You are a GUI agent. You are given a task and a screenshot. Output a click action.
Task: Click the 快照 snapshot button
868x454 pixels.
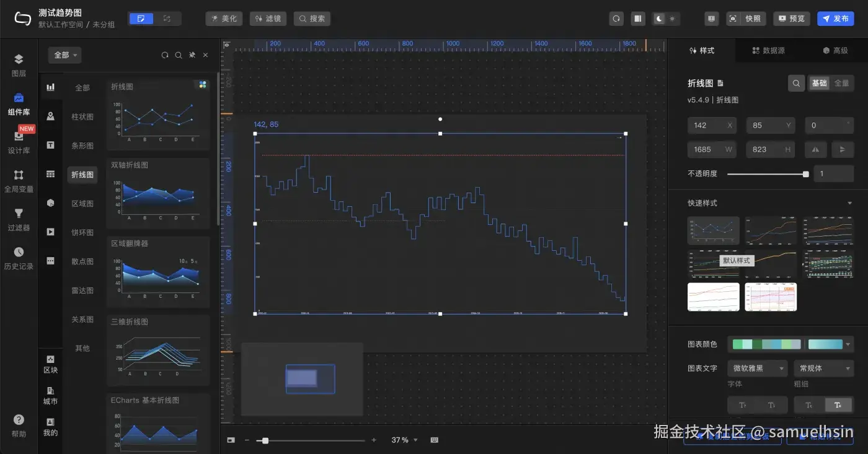pyautogui.click(x=746, y=19)
